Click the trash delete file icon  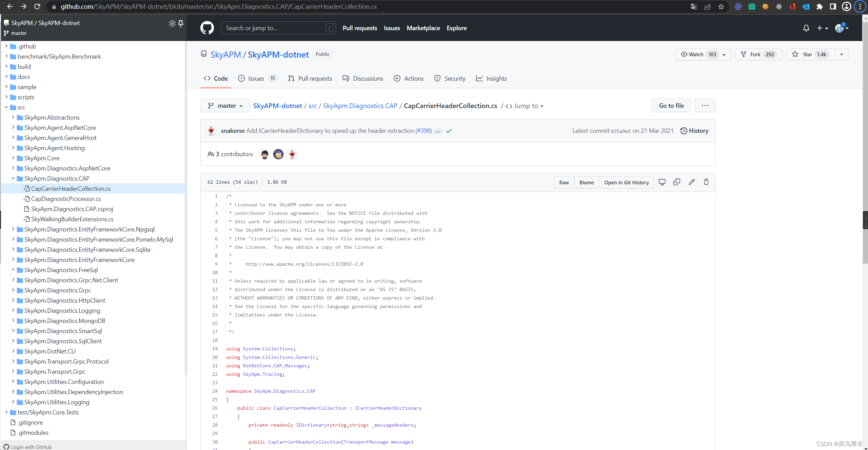point(706,182)
